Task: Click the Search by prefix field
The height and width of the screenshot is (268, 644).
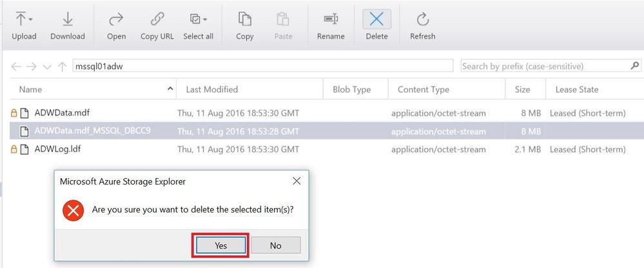Action: pos(543,66)
